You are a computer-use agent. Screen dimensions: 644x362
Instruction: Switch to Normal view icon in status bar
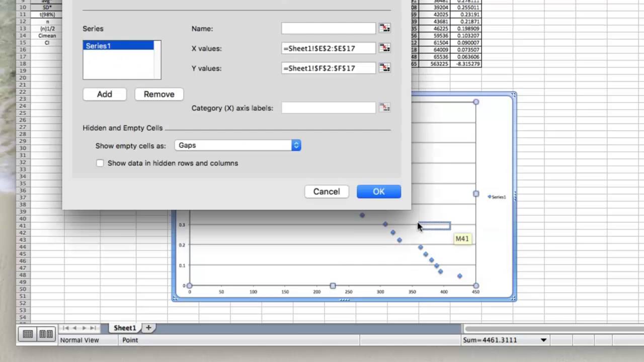click(x=28, y=334)
